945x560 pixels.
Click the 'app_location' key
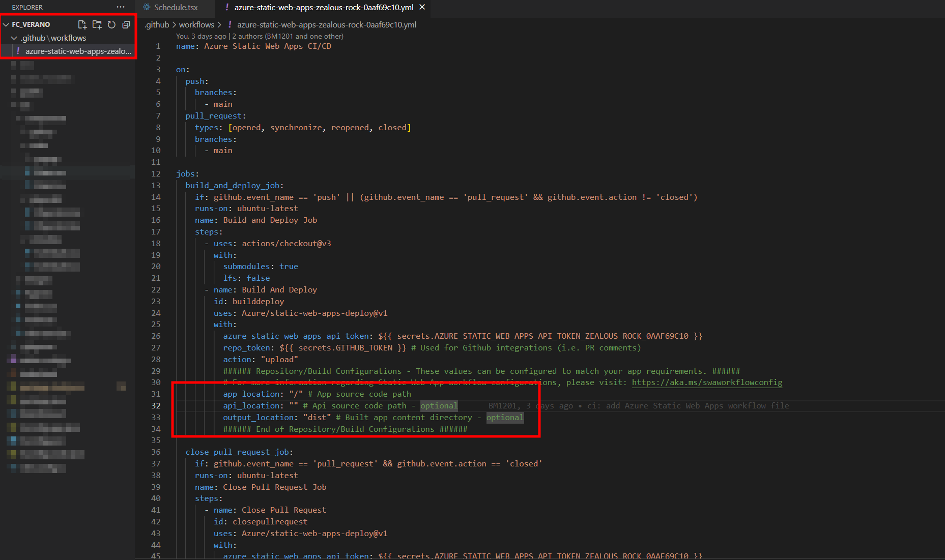(251, 394)
